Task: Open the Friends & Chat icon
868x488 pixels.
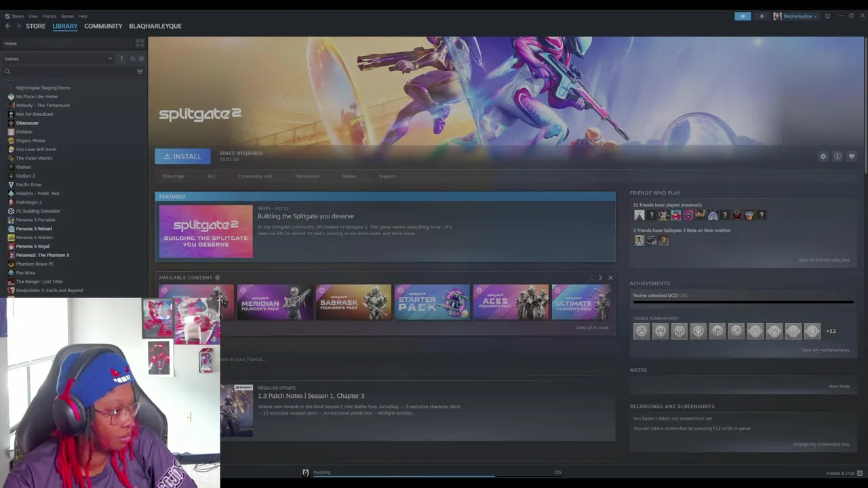Action: 860,473
